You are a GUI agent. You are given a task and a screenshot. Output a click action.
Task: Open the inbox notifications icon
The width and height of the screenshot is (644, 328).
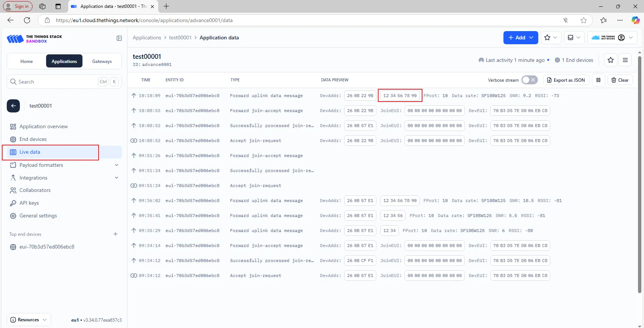(x=574, y=37)
